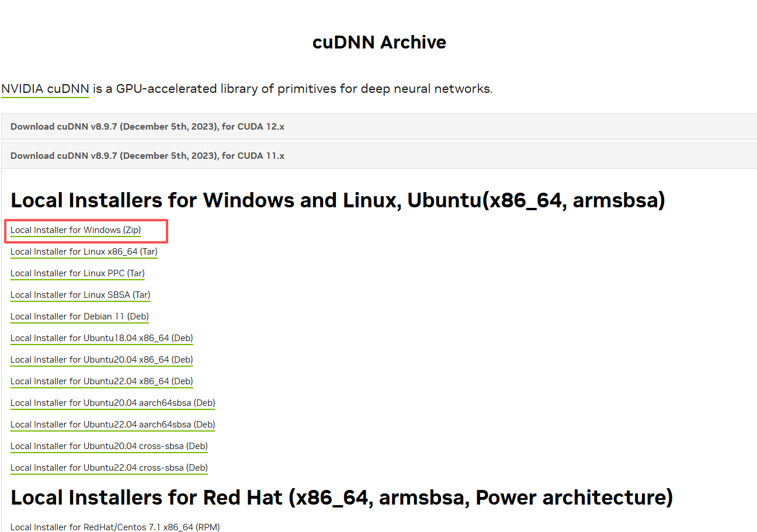Download Local Installer for Debian 11 (Deb)
Image resolution: width=757 pixels, height=532 pixels.
tap(79, 317)
